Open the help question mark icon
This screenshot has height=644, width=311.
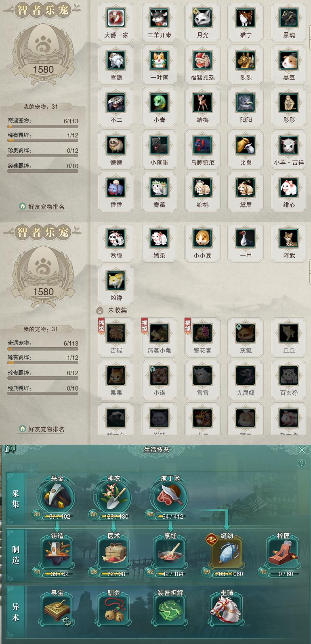pos(302,463)
